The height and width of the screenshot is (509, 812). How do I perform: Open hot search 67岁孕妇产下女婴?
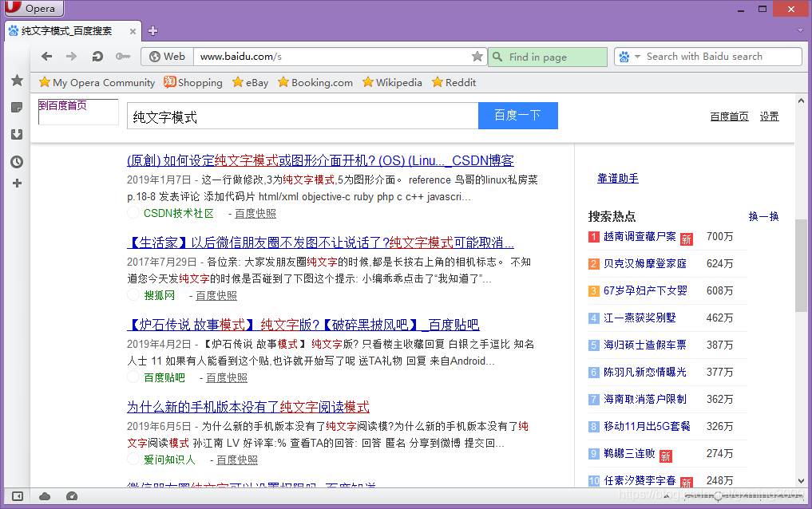(645, 290)
